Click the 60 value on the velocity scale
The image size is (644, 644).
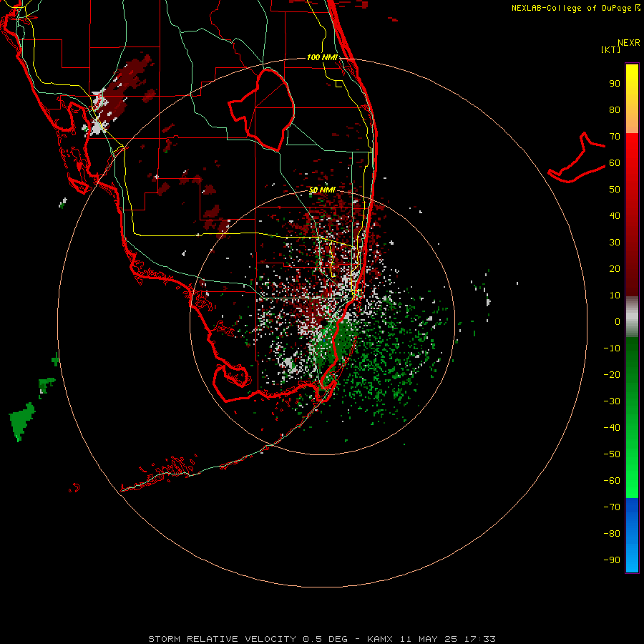pos(615,163)
